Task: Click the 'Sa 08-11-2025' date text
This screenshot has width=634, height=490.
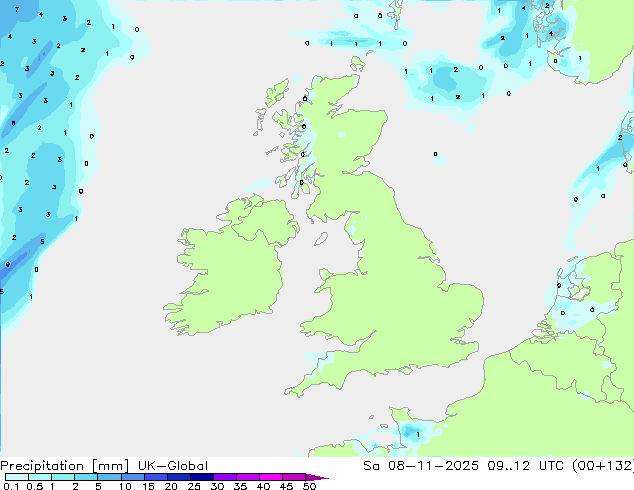Action: tap(421, 466)
